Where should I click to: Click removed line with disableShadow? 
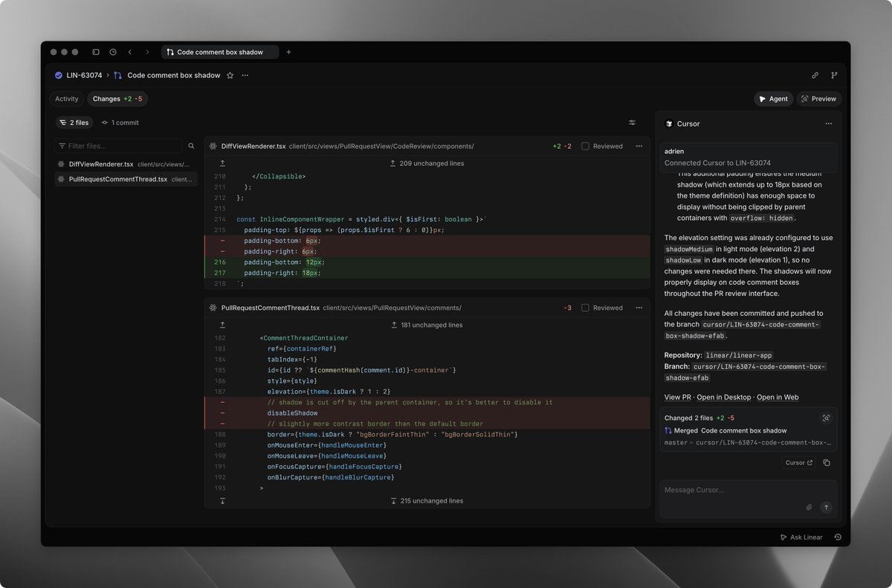(x=427, y=413)
